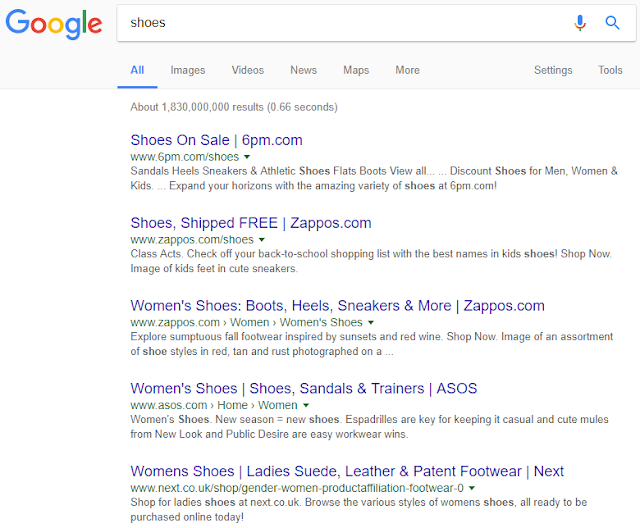Open Shoes On Sale | 6pm.com result
The height and width of the screenshot is (528, 640).
pos(216,140)
